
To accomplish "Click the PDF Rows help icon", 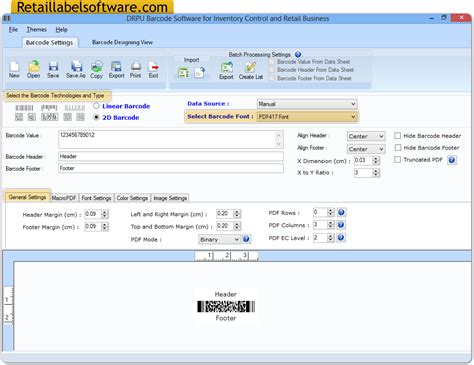I will pyautogui.click(x=341, y=212).
